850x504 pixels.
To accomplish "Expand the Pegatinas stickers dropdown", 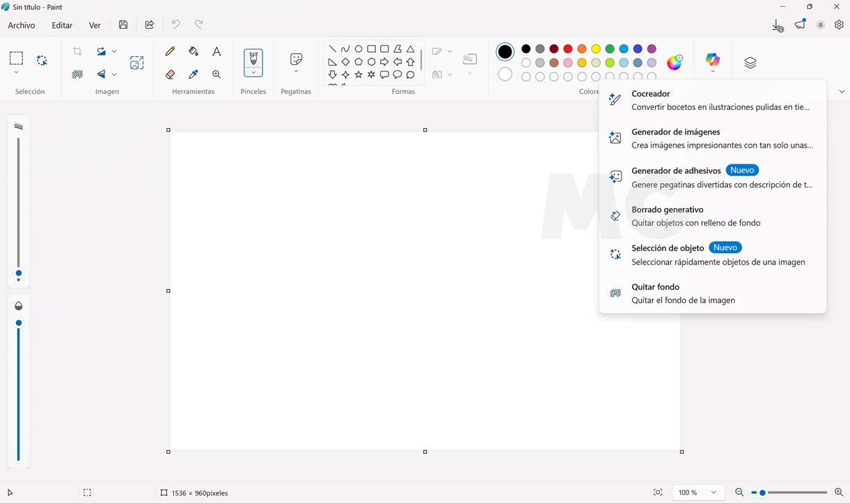I will tap(296, 72).
